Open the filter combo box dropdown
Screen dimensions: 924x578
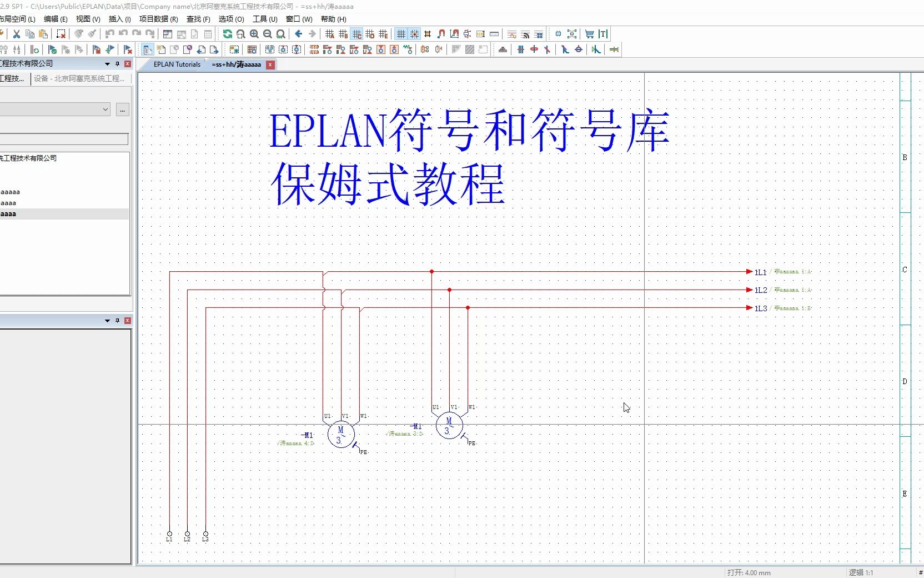tap(106, 109)
